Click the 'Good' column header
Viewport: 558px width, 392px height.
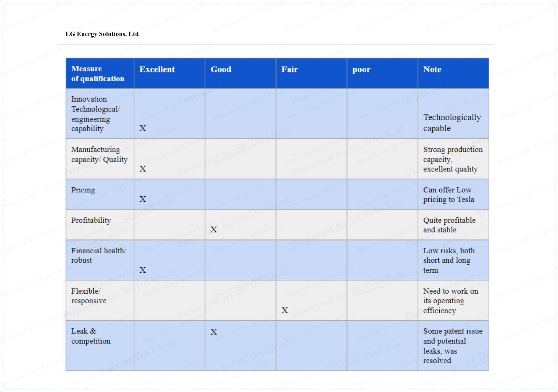click(x=241, y=73)
